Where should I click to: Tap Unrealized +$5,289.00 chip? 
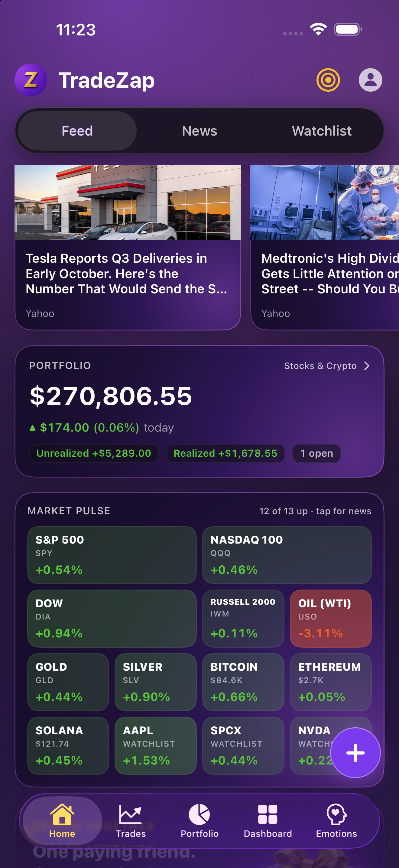93,453
